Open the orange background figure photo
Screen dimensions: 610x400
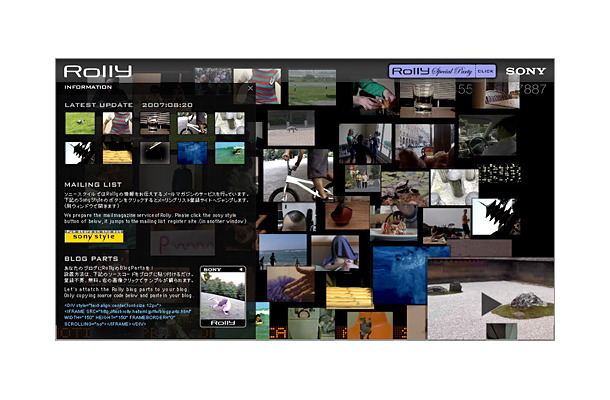(x=370, y=326)
